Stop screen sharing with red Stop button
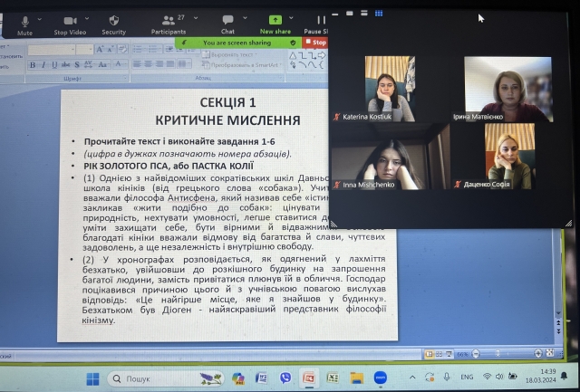This screenshot has width=580, height=392. pyautogui.click(x=315, y=43)
